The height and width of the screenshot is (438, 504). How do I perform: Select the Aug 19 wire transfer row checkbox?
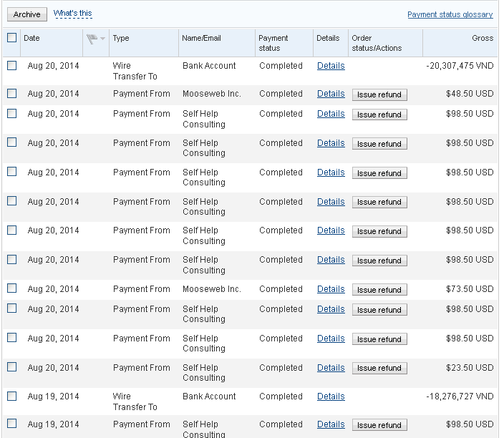pyautogui.click(x=11, y=396)
